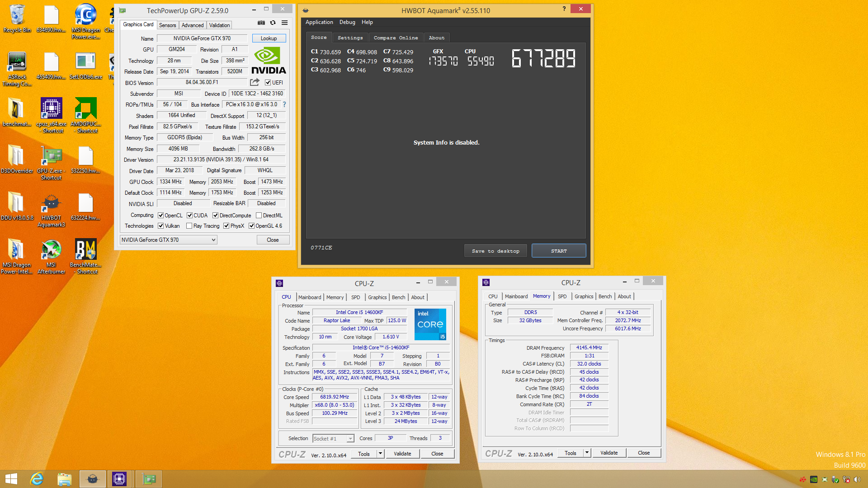
Task: Open DDU v18.0.5.8 folder on desktop
Action: [17, 206]
